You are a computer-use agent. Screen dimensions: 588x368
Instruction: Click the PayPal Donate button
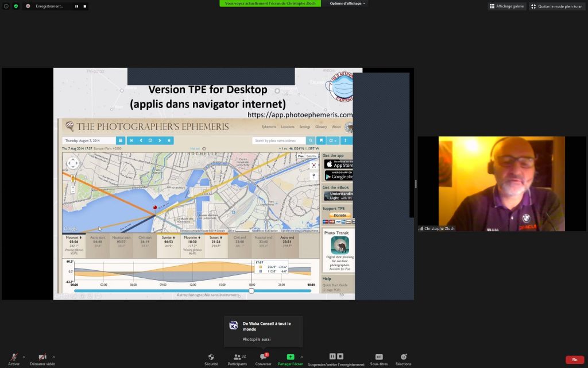(340, 215)
